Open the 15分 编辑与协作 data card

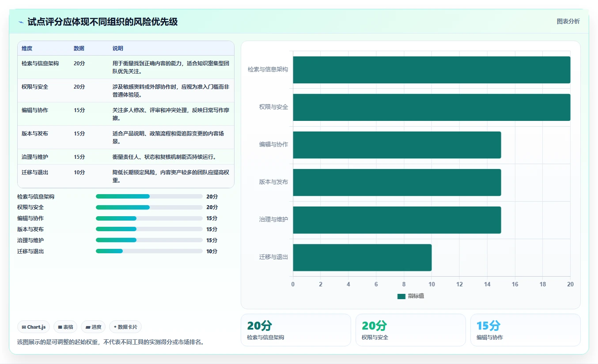point(525,330)
